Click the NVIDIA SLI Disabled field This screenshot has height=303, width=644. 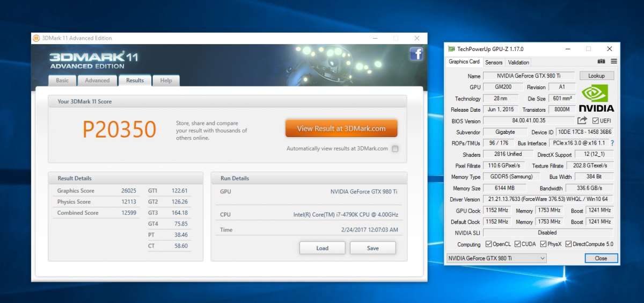548,233
